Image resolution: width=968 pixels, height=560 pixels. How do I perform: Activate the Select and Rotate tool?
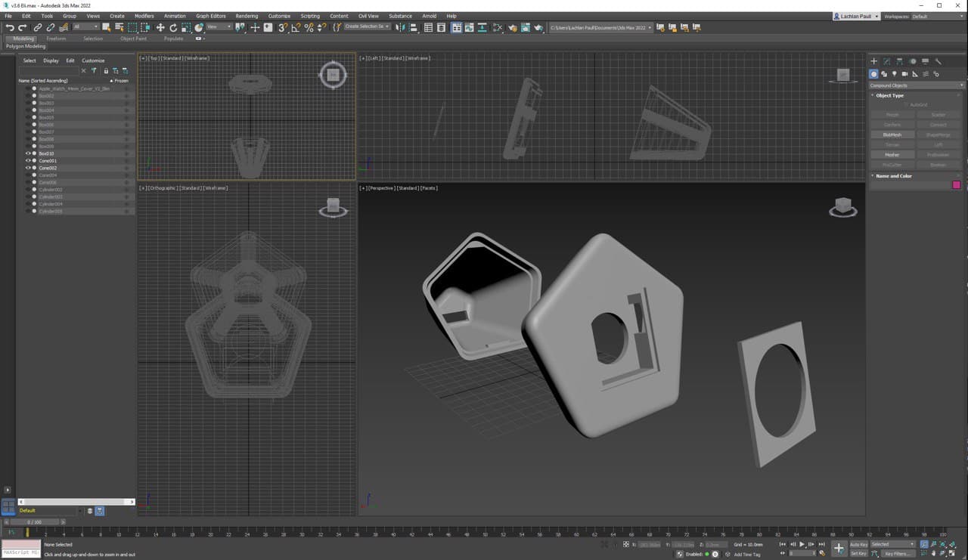pyautogui.click(x=174, y=27)
